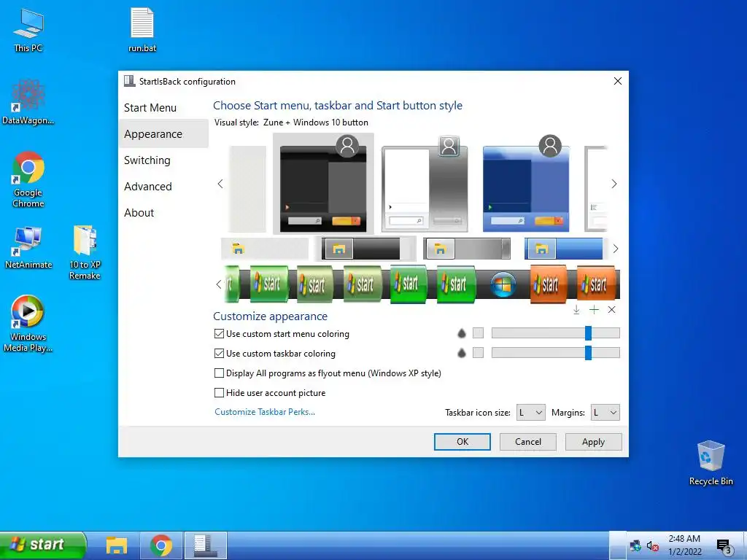
Task: Show previous start menu styles arrow
Action: 220,184
